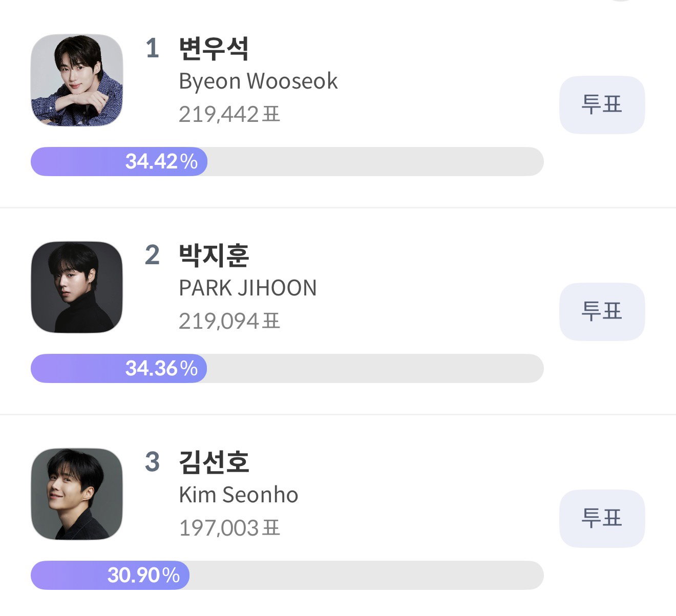Select the Korean name 박지훈
This screenshot has width=676, height=616.
[x=214, y=256]
